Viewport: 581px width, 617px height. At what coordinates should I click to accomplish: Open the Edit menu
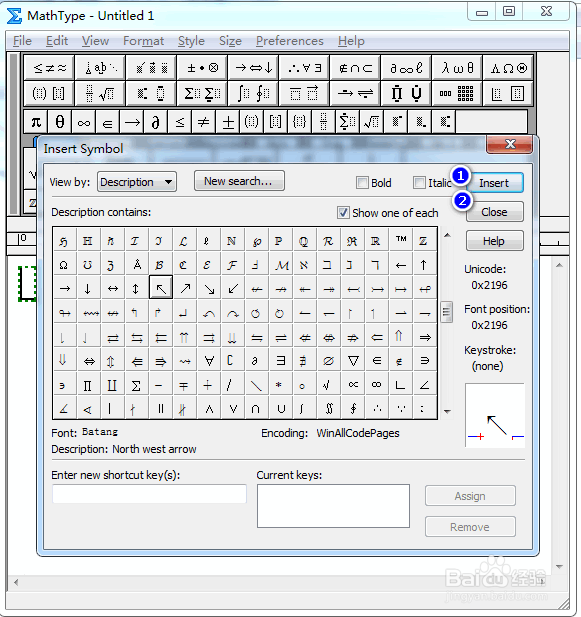(x=57, y=41)
